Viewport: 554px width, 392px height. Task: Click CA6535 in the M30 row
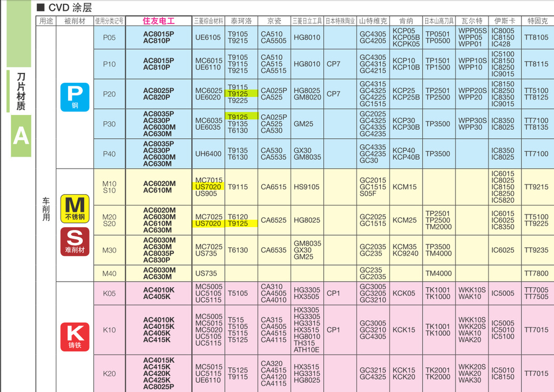pyautogui.click(x=273, y=250)
